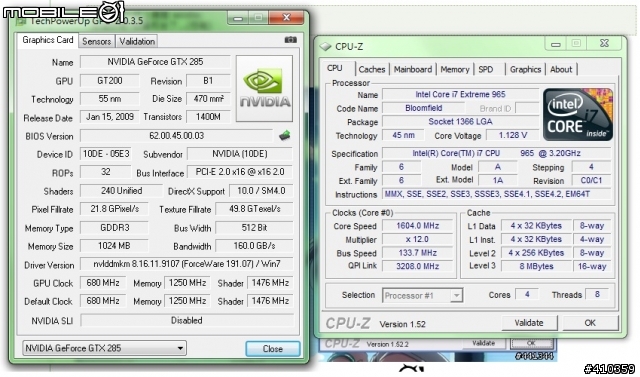640x377 pixels.
Task: Click the Core Voltage value 1.128 V
Action: (513, 135)
